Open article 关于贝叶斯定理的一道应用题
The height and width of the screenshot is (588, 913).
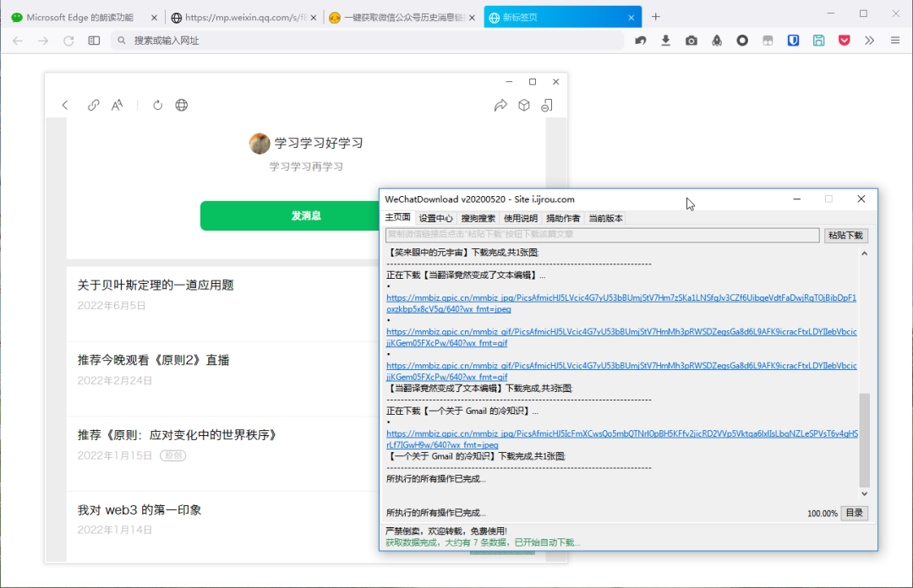point(156,286)
